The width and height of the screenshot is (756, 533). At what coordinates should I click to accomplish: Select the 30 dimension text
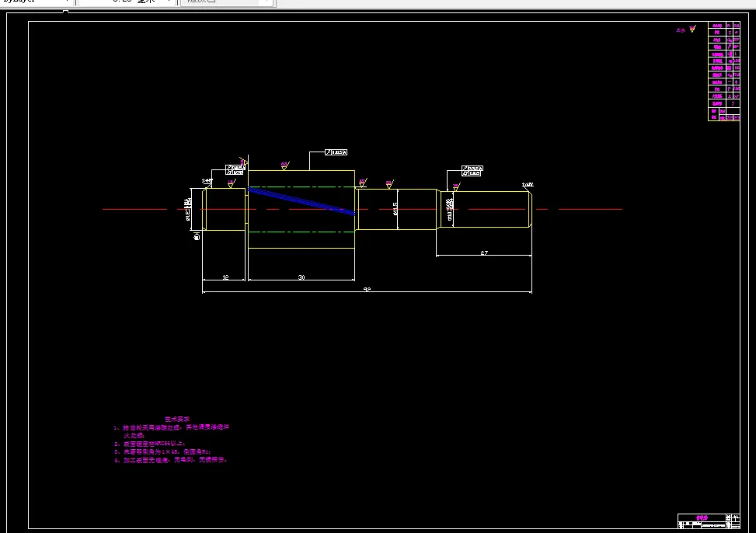[301, 277]
